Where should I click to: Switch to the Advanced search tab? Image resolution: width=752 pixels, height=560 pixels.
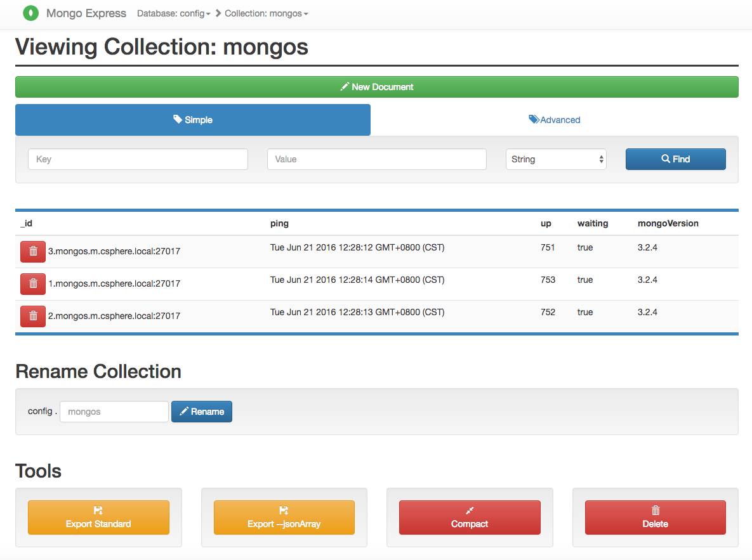pos(555,119)
